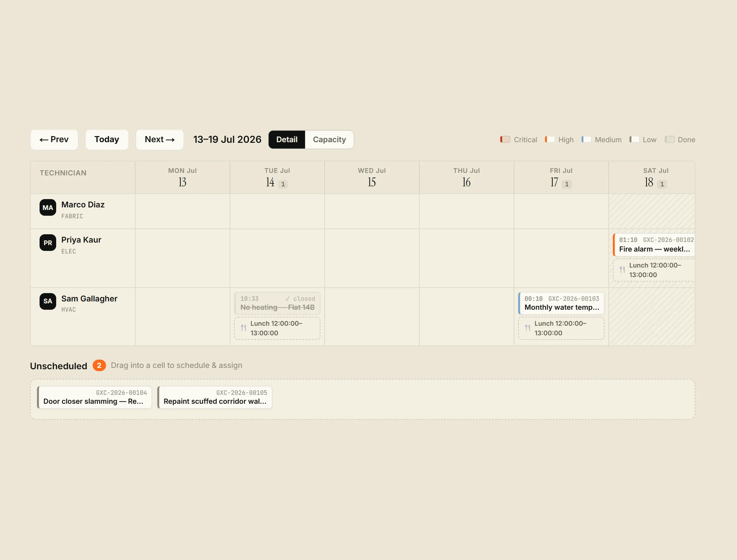Jump to the current week with Today
This screenshot has height=560, width=737.
point(107,139)
